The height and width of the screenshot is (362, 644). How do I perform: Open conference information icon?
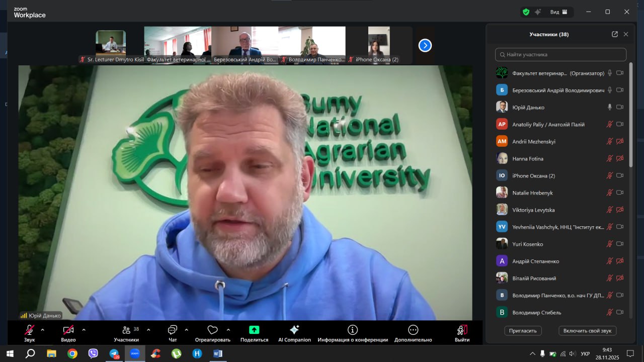click(x=353, y=330)
